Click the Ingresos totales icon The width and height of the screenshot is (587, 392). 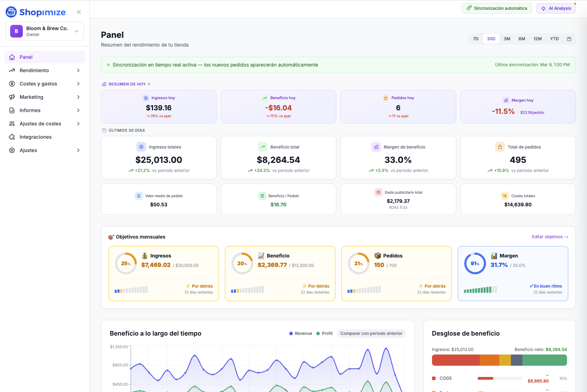tap(141, 147)
